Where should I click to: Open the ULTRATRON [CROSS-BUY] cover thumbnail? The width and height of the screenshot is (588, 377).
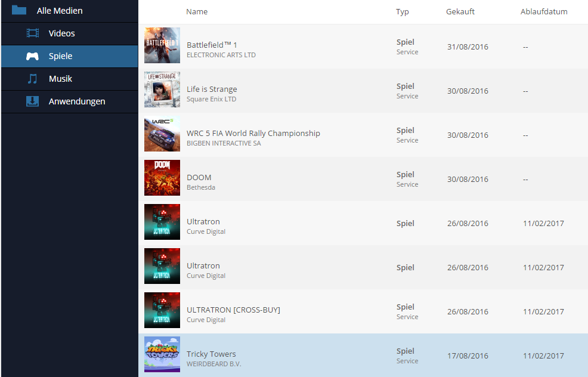click(162, 310)
